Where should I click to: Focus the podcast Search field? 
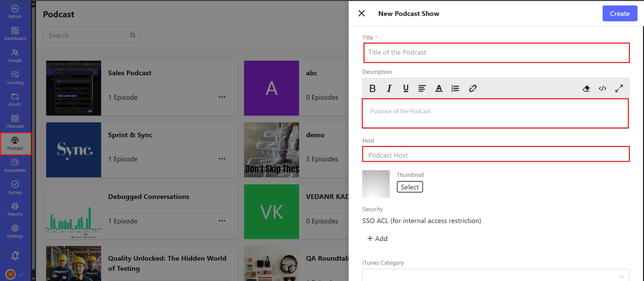pyautogui.click(x=92, y=35)
